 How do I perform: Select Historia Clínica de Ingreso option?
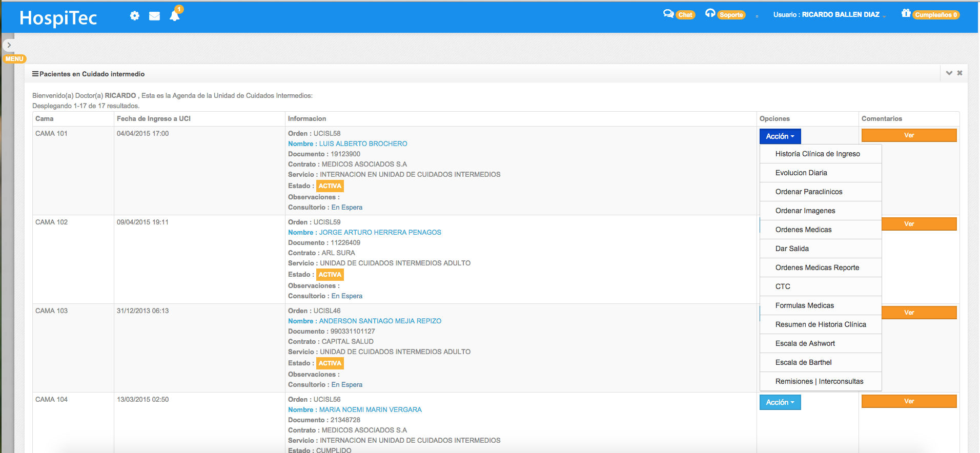818,154
